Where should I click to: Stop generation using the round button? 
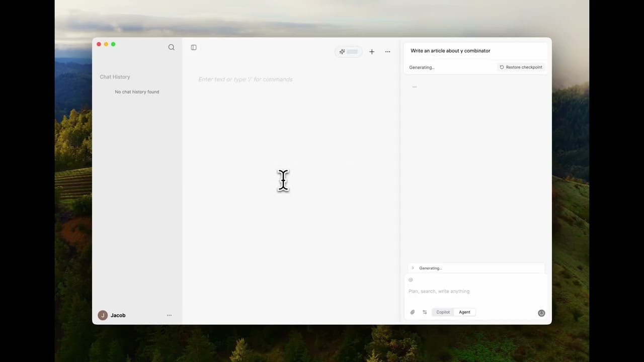541,313
